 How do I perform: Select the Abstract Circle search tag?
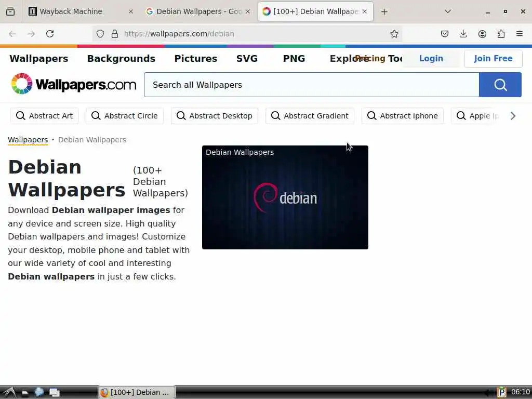point(125,116)
